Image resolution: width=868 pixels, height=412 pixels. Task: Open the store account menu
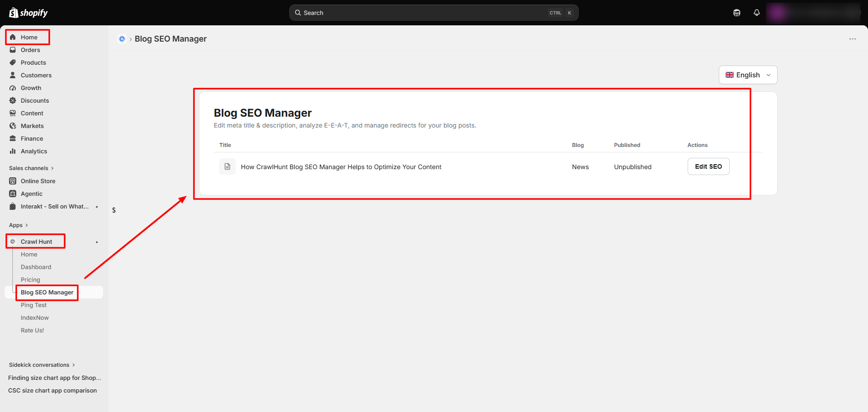813,13
